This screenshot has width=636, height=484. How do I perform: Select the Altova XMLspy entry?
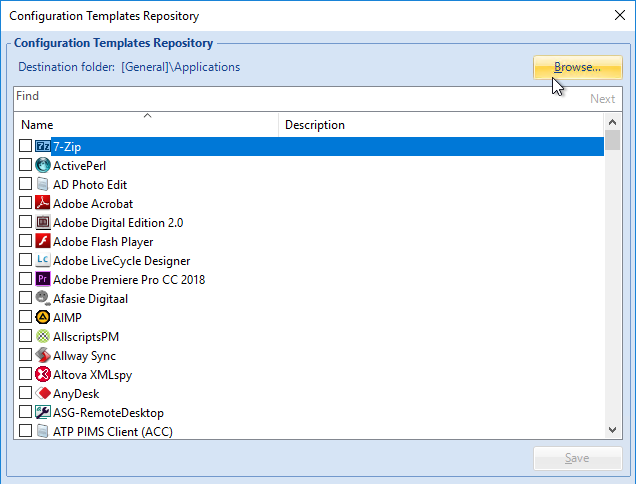[x=92, y=375]
